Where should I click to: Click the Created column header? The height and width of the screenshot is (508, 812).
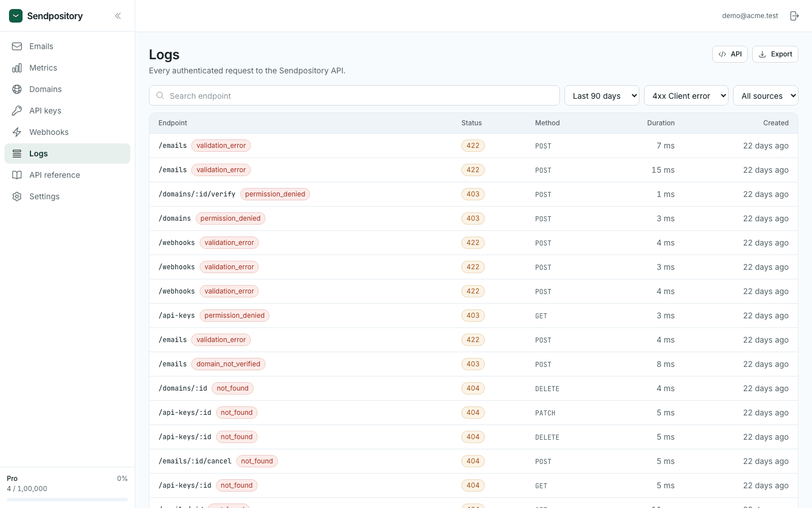coord(776,123)
